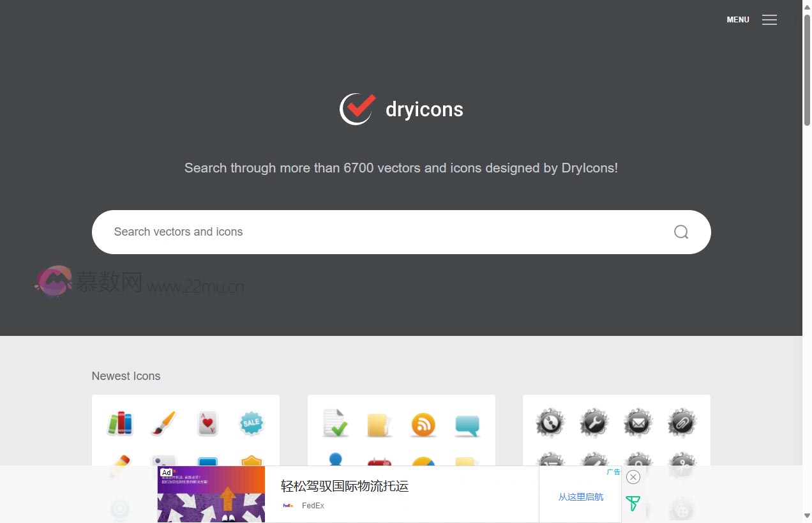Select the ace of hearts card icon

coord(207,423)
